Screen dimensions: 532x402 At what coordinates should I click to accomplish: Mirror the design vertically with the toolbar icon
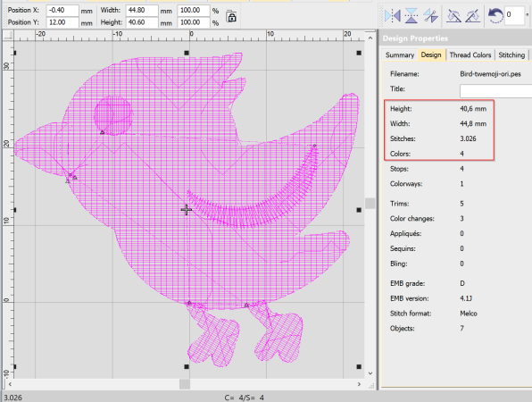click(x=411, y=15)
